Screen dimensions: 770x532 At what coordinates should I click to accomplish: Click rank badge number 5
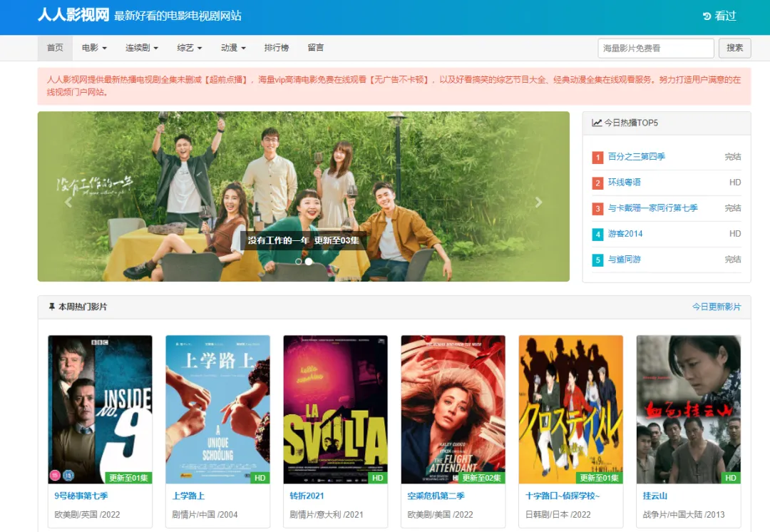[x=597, y=260]
